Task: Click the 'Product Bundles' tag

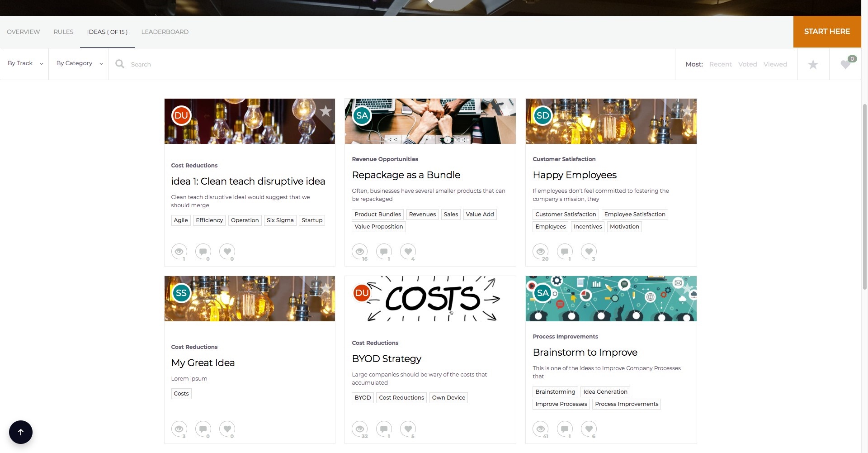Action: point(378,215)
